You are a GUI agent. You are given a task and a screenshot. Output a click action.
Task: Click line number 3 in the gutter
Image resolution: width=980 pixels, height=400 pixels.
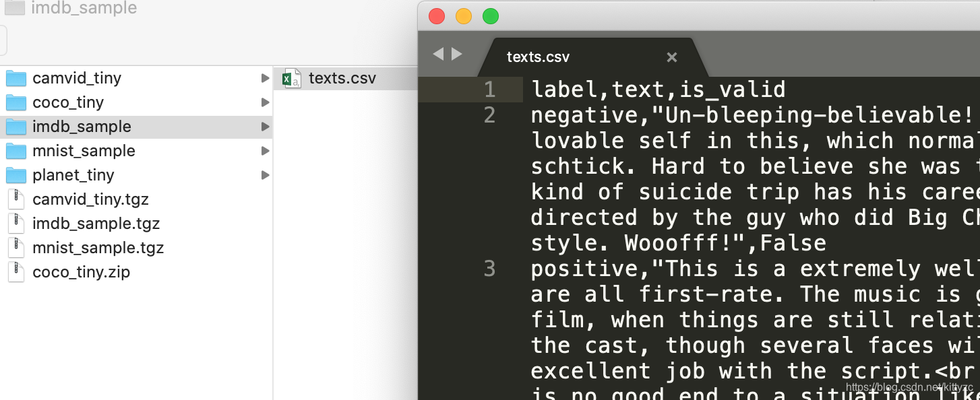click(489, 269)
